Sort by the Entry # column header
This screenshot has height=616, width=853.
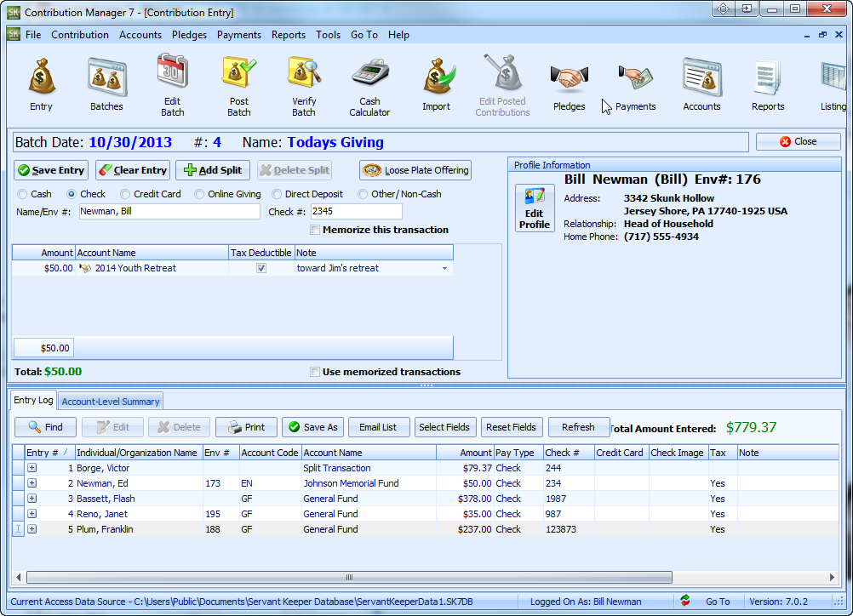pyautogui.click(x=49, y=453)
